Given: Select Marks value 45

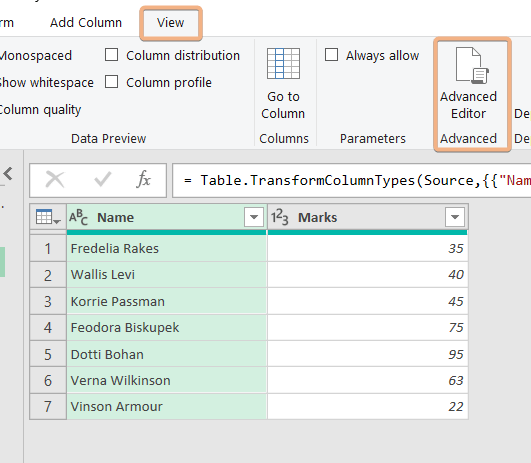Looking at the screenshot, I should [x=367, y=301].
